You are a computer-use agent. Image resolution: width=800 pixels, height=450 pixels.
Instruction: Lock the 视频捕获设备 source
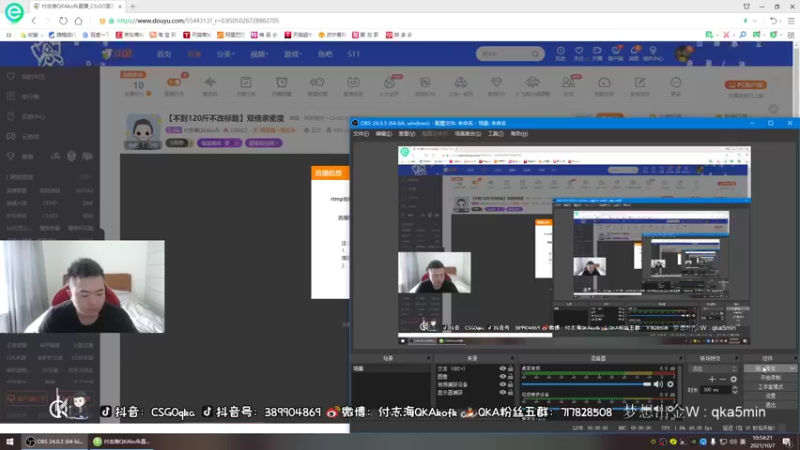click(510, 384)
